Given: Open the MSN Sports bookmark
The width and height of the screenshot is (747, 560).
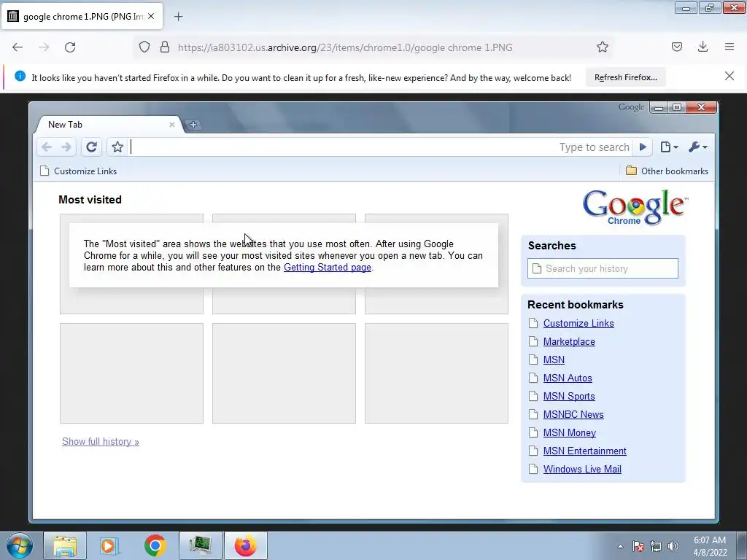Looking at the screenshot, I should click(x=569, y=396).
